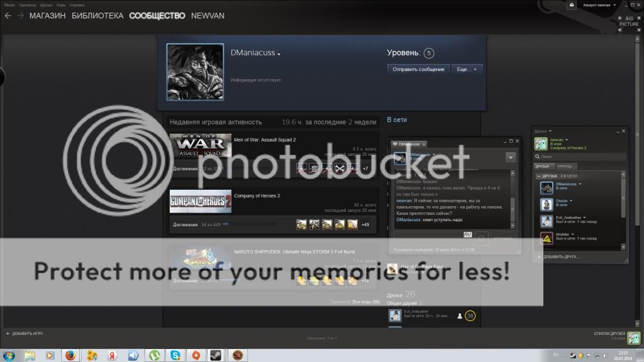Open the Справка menu
This screenshot has height=362, width=644.
[77, 5]
